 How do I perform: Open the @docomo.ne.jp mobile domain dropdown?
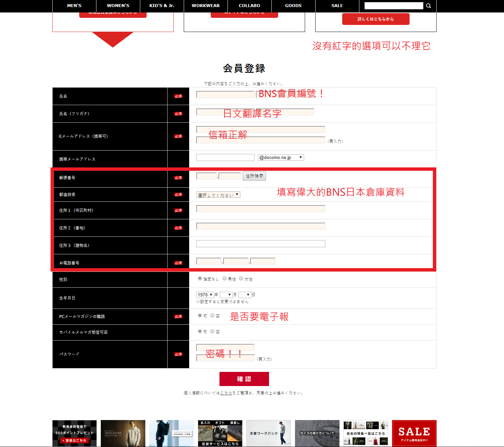tap(281, 158)
